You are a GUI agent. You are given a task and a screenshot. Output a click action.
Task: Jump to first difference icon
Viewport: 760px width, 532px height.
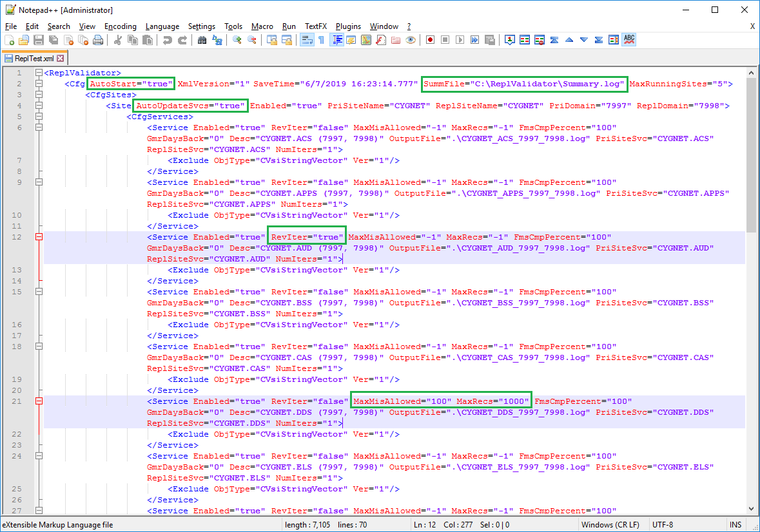point(554,40)
